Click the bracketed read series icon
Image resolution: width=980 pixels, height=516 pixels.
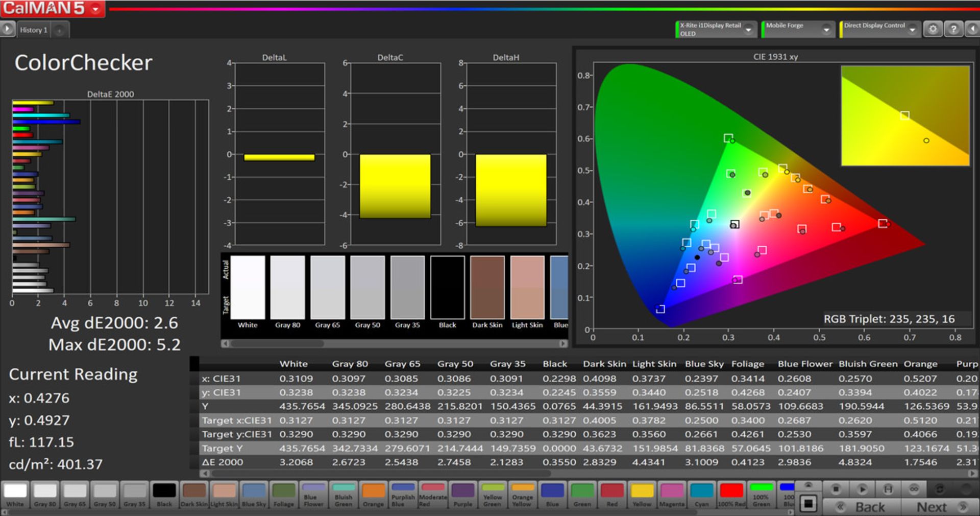[888, 489]
